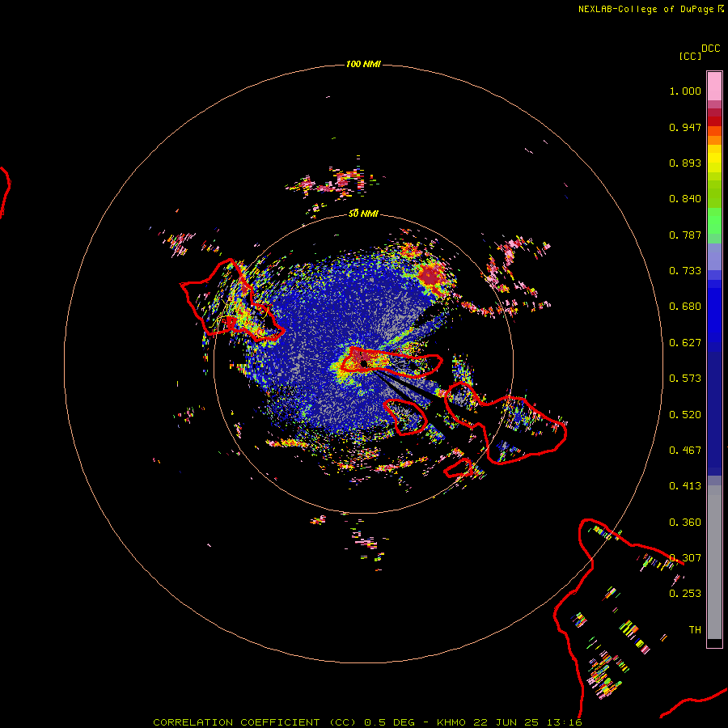The height and width of the screenshot is (728, 728).
Task: Click the NEXLAB-College of DuPage label
Action: click(x=645, y=9)
